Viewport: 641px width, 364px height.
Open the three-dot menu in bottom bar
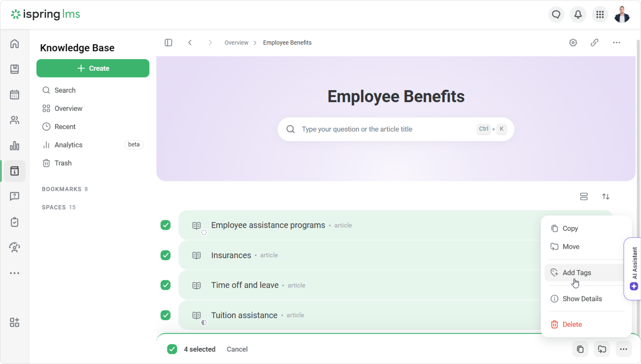[623, 349]
